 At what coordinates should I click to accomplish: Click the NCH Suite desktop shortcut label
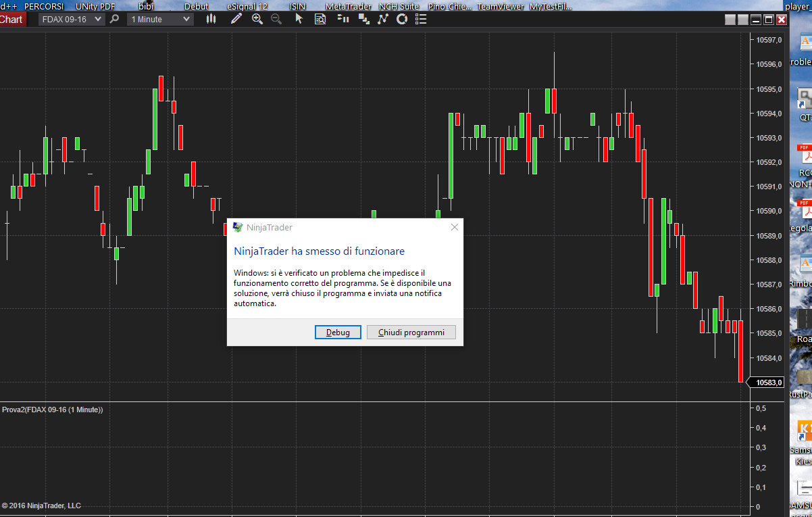pyautogui.click(x=399, y=6)
